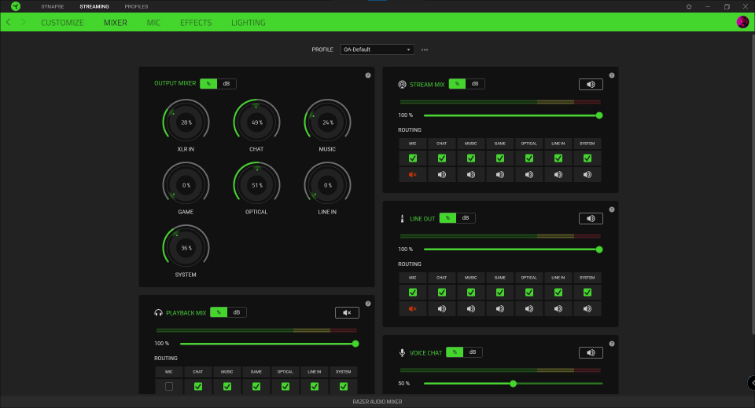Uncheck OPTICAL routing in Line Out
Screen dimensions: 755x408
529,292
